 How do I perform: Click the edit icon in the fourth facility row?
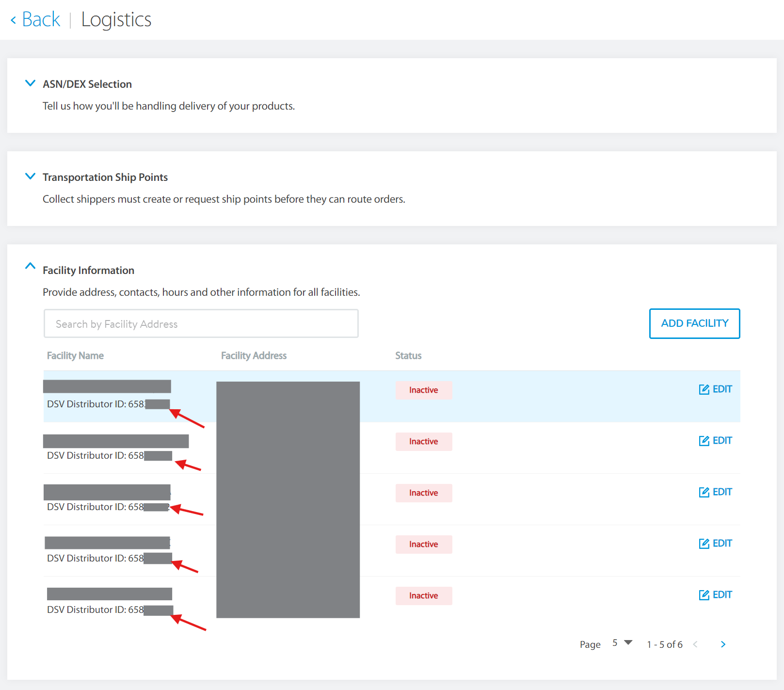[704, 544]
